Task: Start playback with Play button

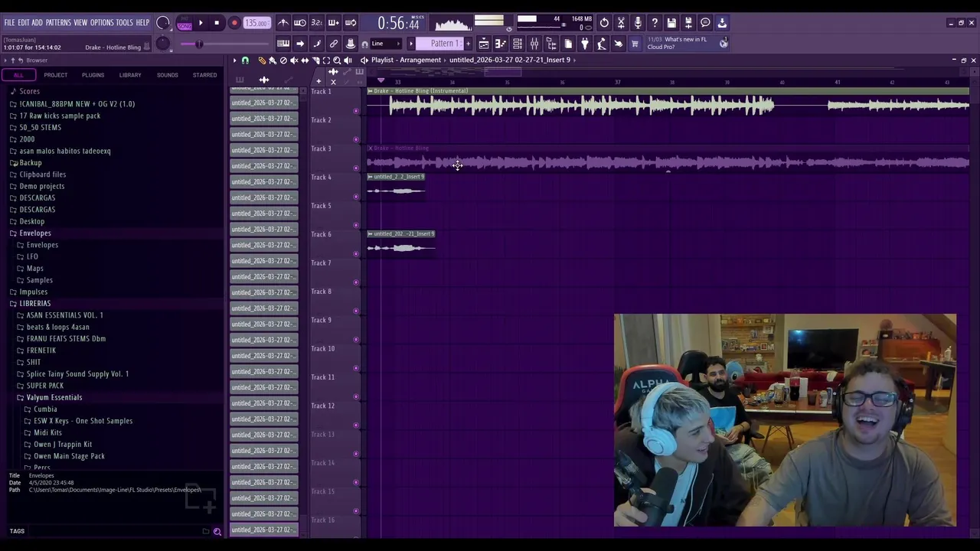Action: 201,23
